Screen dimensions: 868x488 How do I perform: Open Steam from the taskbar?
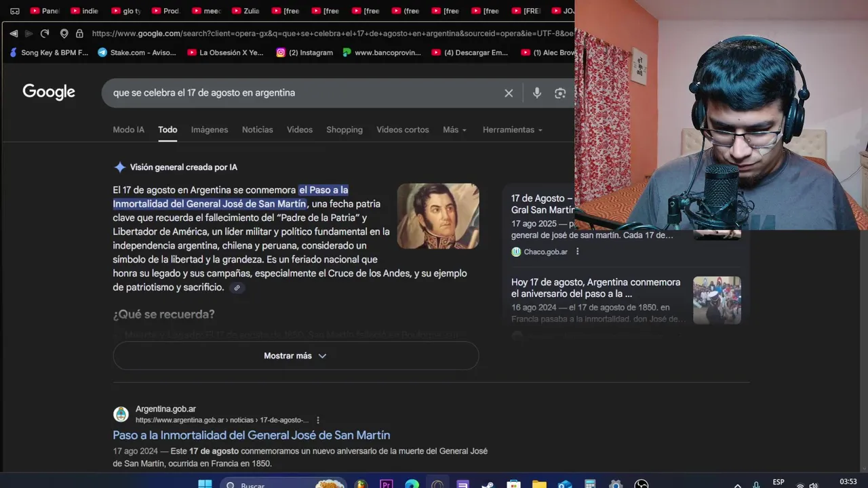coord(488,484)
